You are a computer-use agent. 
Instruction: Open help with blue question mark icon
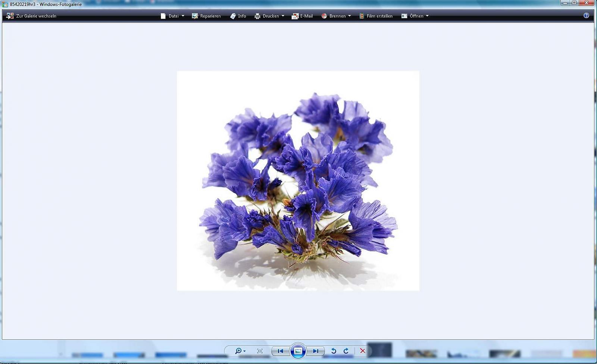(x=586, y=16)
